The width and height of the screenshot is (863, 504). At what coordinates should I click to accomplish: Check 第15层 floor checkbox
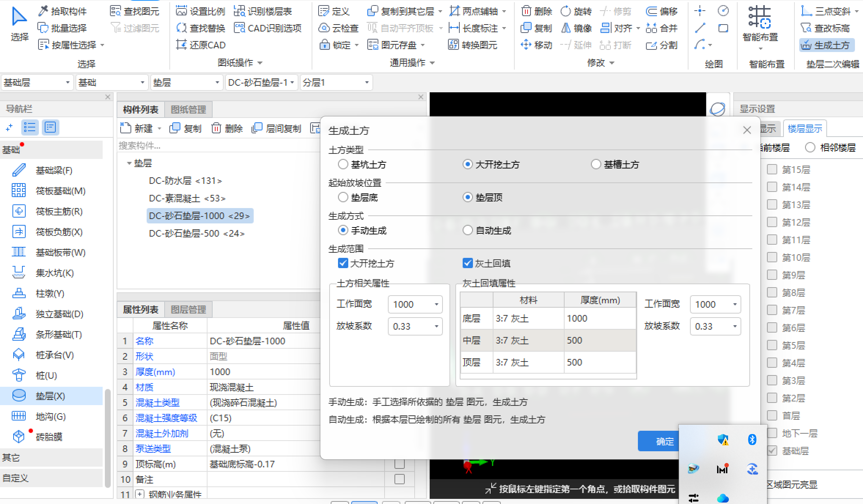click(x=772, y=170)
